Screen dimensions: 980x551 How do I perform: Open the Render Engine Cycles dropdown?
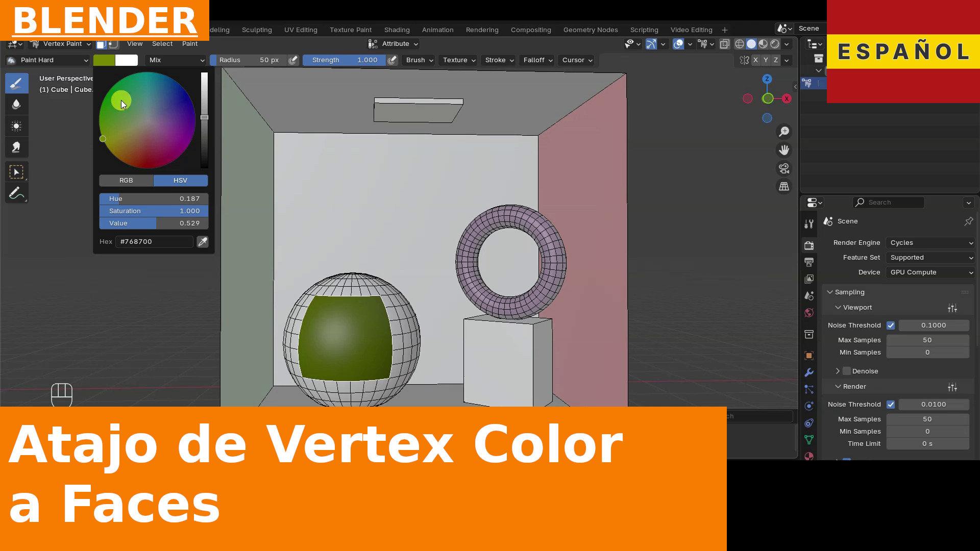[x=931, y=243]
